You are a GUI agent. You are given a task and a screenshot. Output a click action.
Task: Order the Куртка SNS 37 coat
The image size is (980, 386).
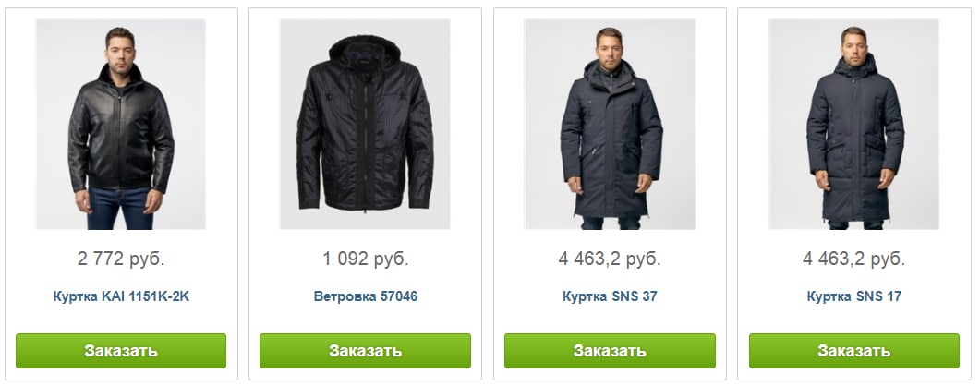click(610, 350)
